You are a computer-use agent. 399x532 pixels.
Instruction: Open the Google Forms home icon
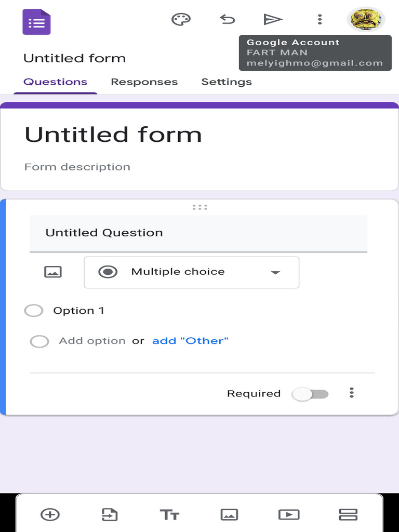36,22
